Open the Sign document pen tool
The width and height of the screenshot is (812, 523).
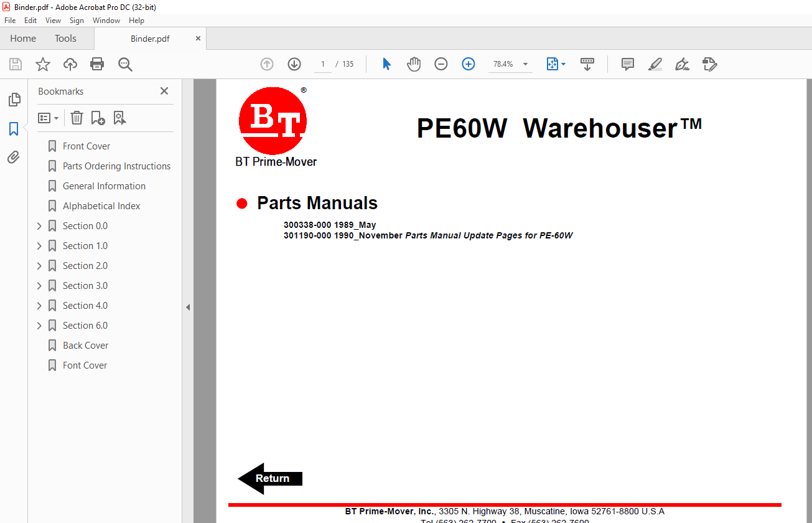click(682, 64)
